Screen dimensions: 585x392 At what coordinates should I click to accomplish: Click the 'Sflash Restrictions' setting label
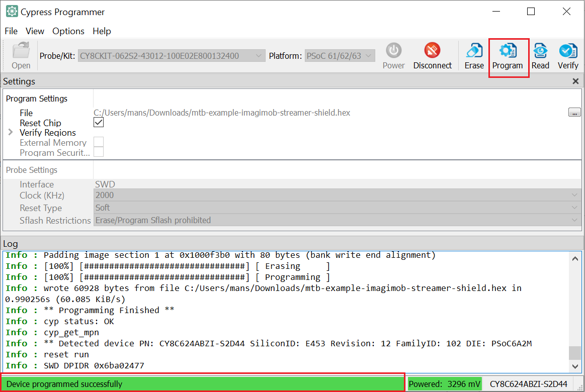(55, 220)
